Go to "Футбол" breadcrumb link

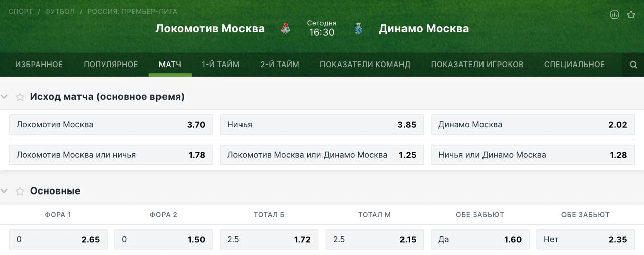(60, 11)
